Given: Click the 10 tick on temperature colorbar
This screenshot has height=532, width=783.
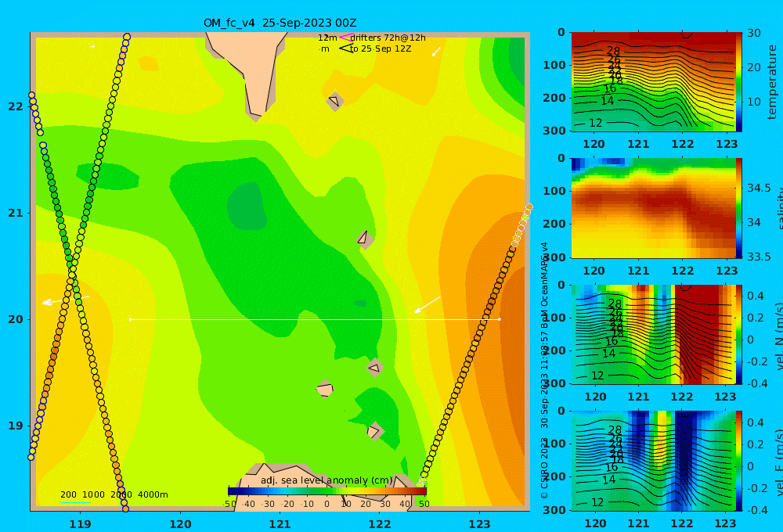Looking at the screenshot, I should (754, 102).
